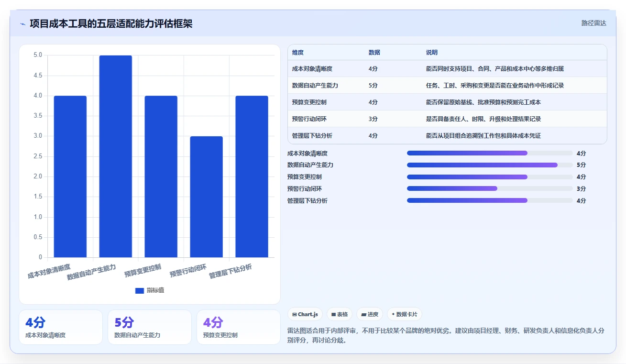Click the 指标值 legend label

pos(155,290)
